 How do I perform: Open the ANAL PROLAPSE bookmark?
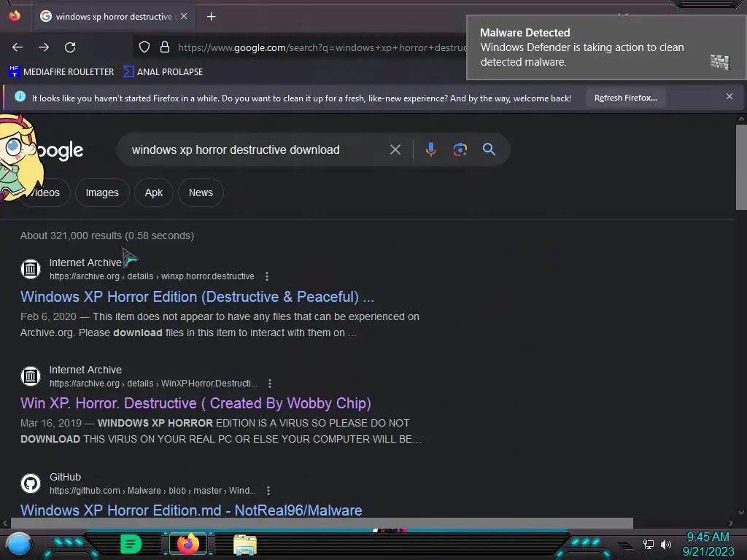pyautogui.click(x=163, y=72)
